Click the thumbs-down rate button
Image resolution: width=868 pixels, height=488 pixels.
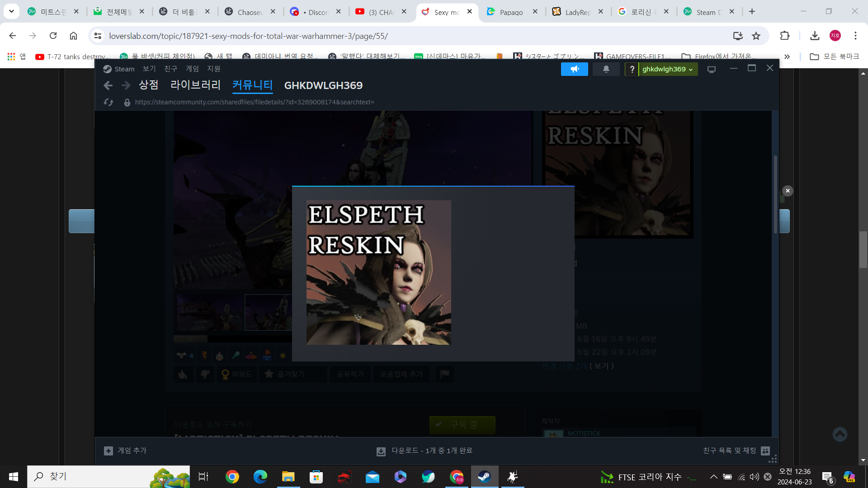click(205, 374)
